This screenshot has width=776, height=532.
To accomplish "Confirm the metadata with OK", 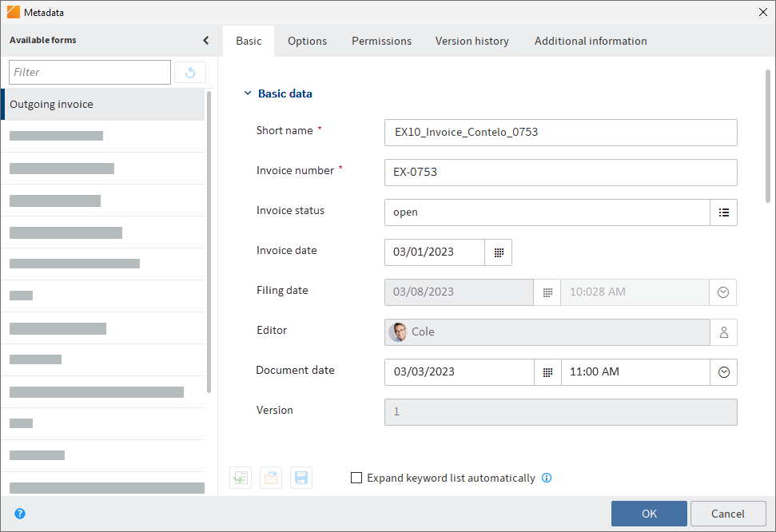I will [x=648, y=514].
